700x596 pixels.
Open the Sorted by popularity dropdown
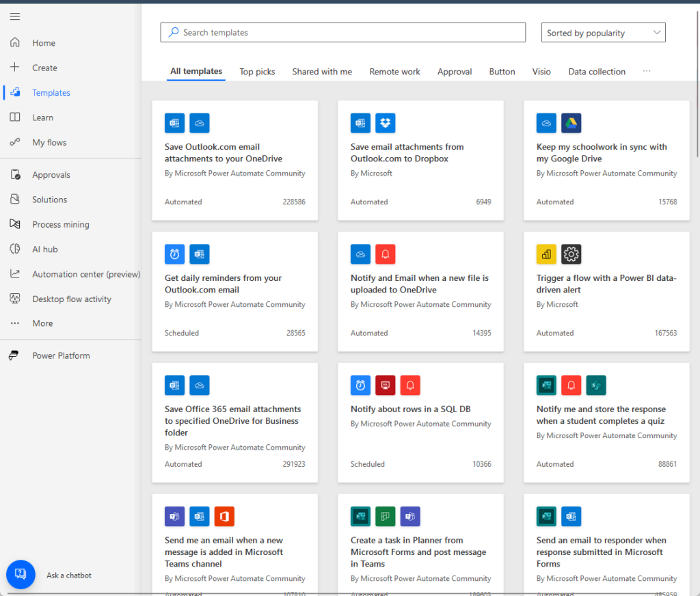coord(603,33)
